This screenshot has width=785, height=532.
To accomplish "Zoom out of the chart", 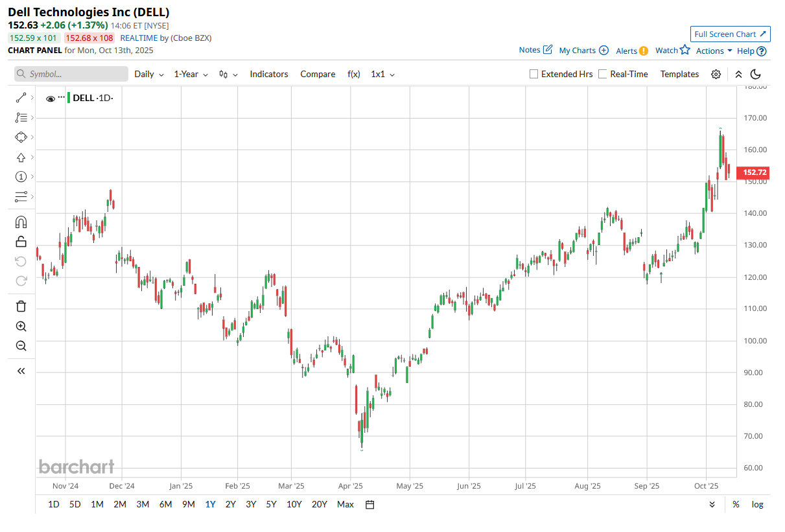I will coord(21,346).
